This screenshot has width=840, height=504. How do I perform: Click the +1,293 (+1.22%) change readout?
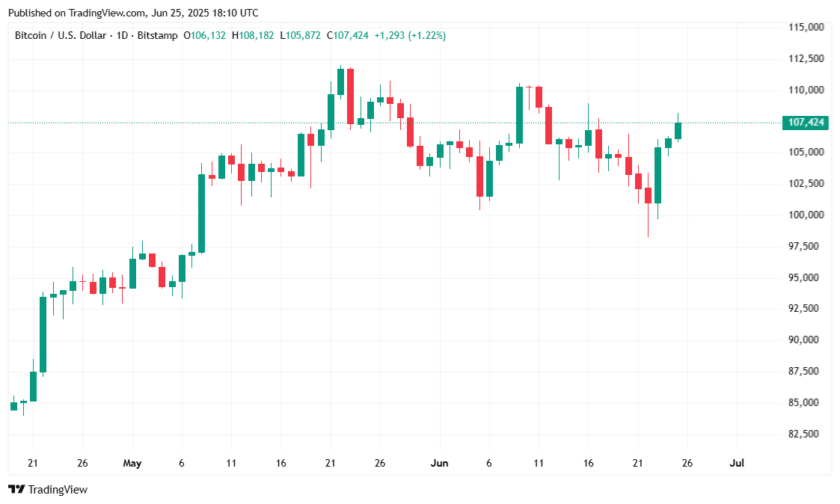click(x=410, y=35)
